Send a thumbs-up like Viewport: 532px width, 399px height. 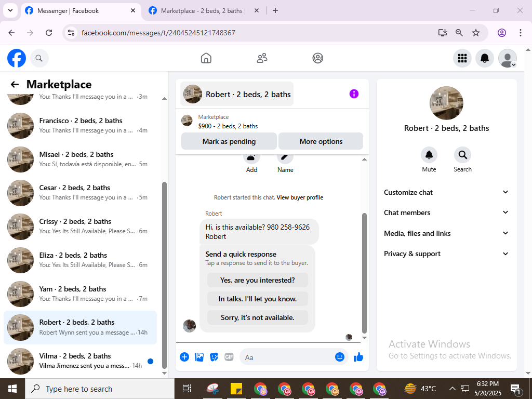358,357
